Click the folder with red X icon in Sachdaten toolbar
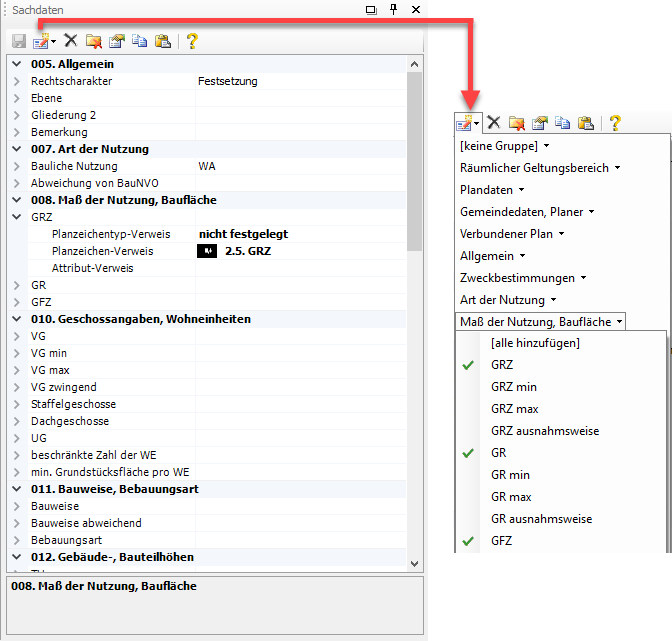 coord(93,41)
